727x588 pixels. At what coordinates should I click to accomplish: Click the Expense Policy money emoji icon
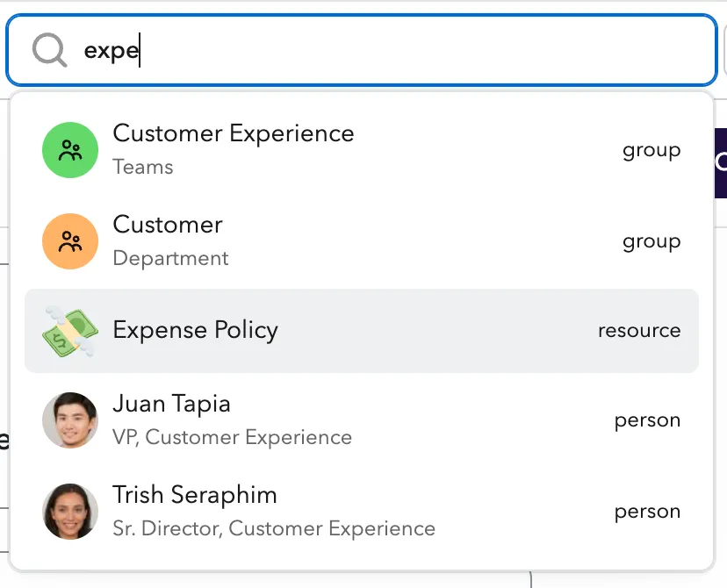pyautogui.click(x=70, y=331)
